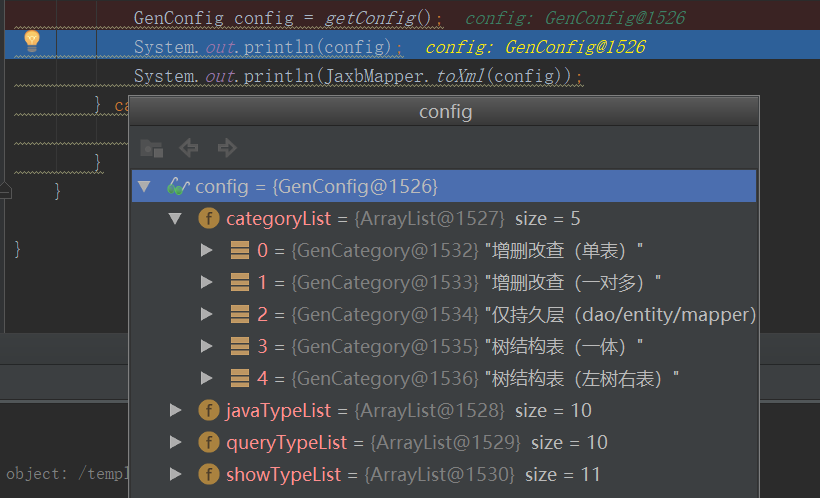Collapse the categoryList node

[175, 218]
